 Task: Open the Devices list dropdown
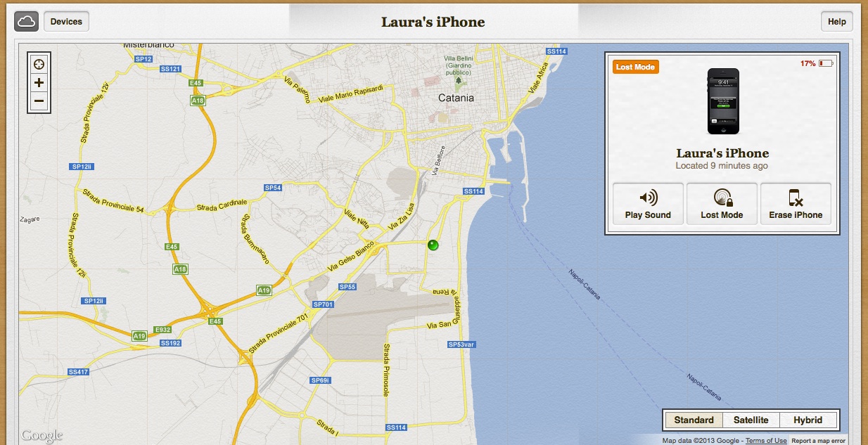tap(66, 22)
